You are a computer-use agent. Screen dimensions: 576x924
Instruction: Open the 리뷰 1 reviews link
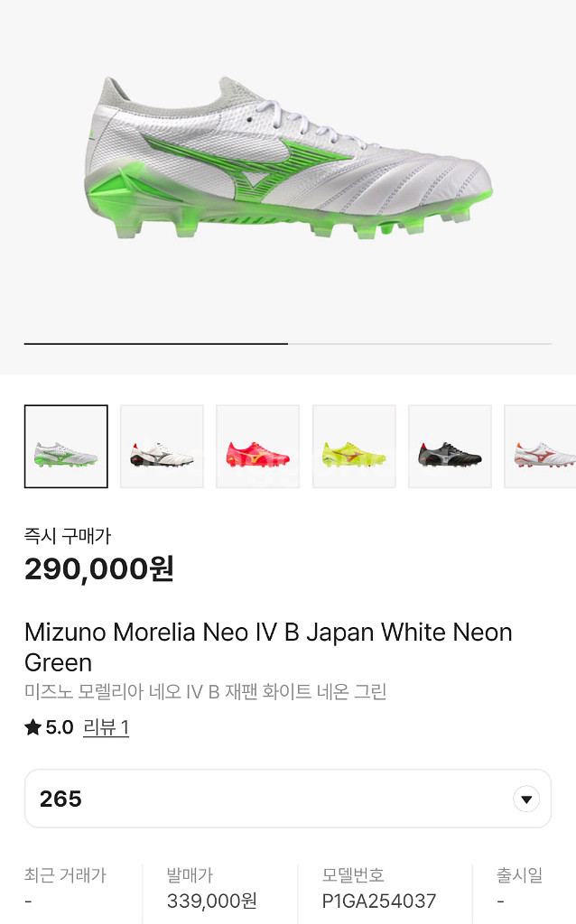(107, 726)
